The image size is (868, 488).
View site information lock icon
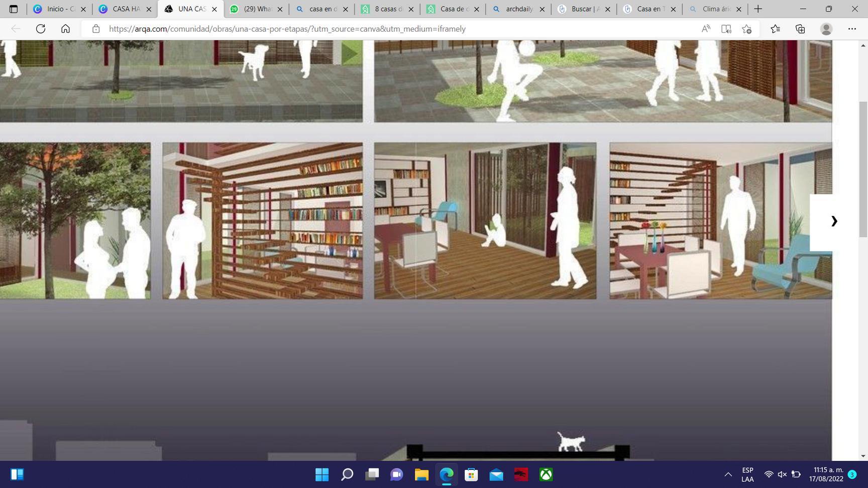point(96,29)
